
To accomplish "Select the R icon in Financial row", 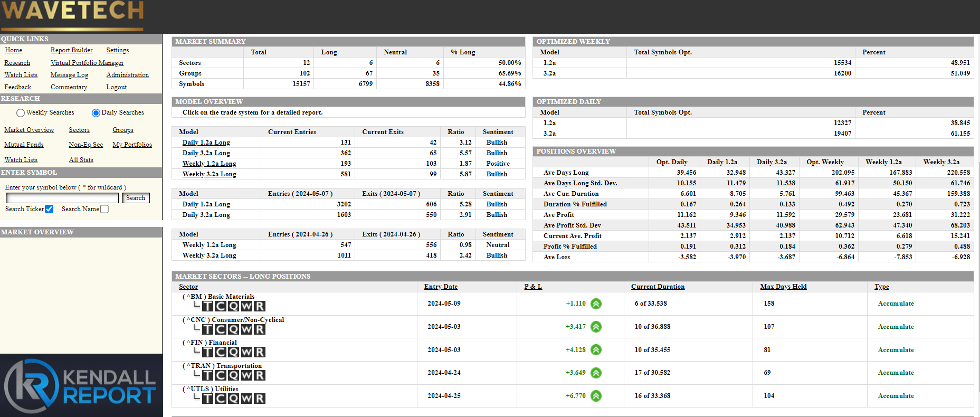I will (259, 352).
